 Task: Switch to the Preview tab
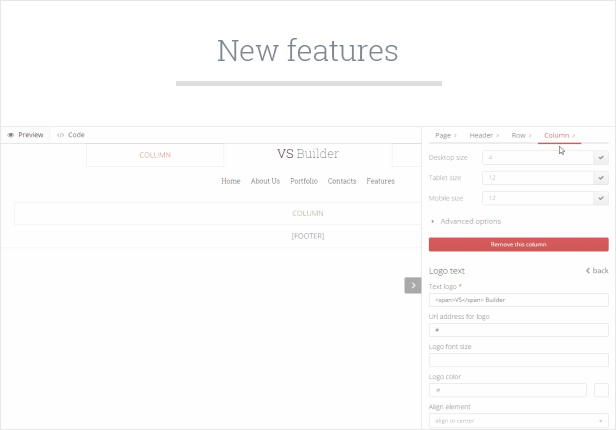click(25, 135)
